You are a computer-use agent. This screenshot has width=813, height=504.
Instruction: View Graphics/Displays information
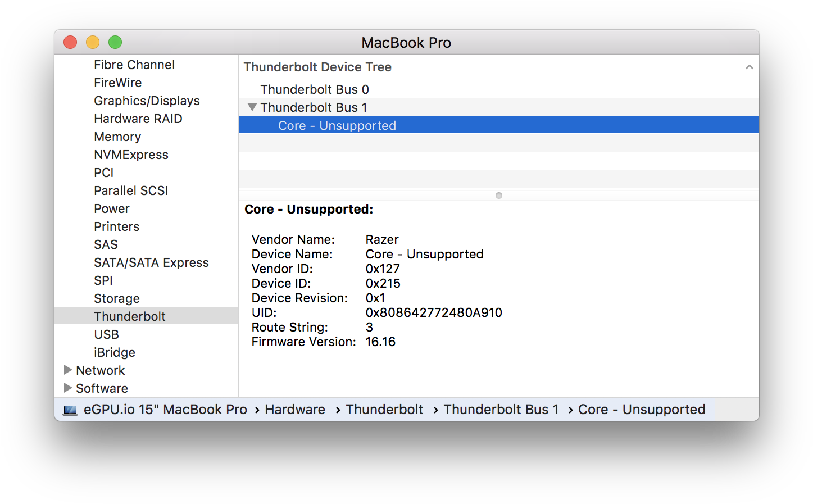coord(147,101)
